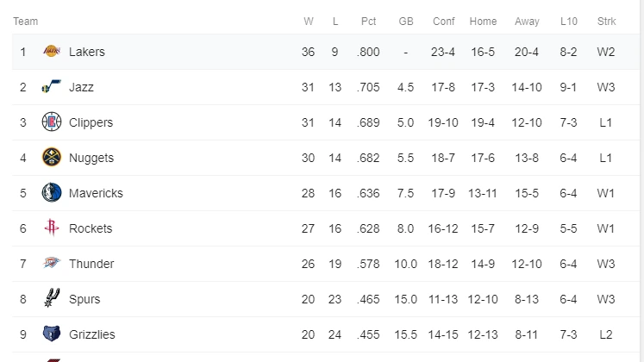The height and width of the screenshot is (362, 644).
Task: Click the Thunder team logo
Action: point(52,263)
